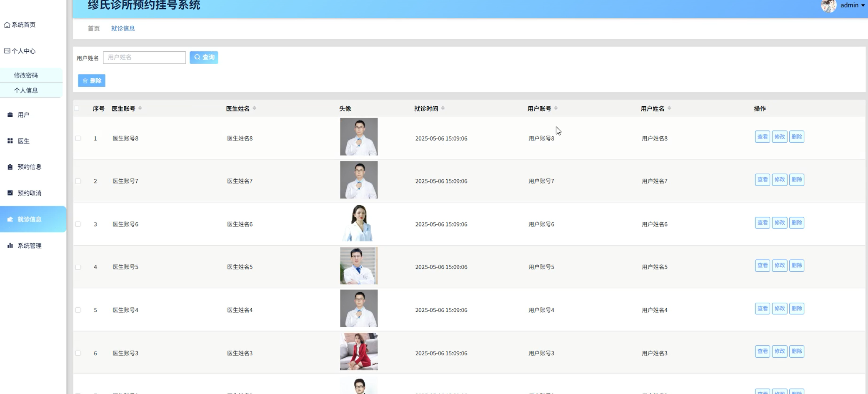Click 查看 in the 医生账号7 row
The width and height of the screenshot is (868, 394).
pyautogui.click(x=763, y=180)
